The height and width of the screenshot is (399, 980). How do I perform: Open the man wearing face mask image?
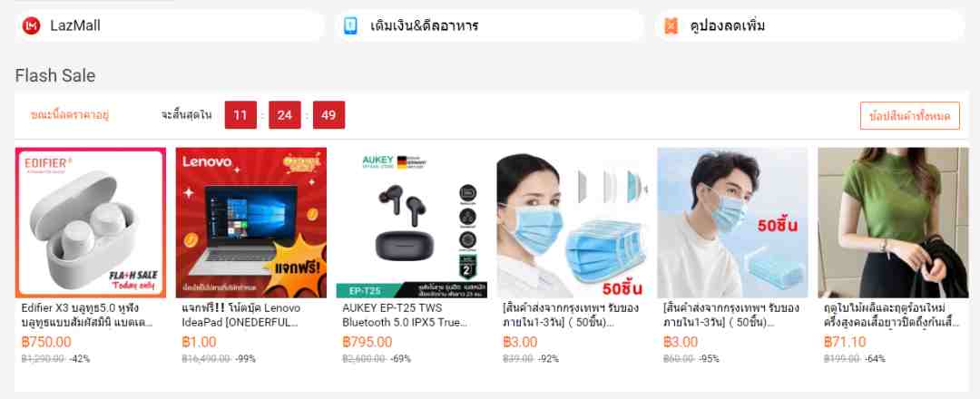coord(732,222)
